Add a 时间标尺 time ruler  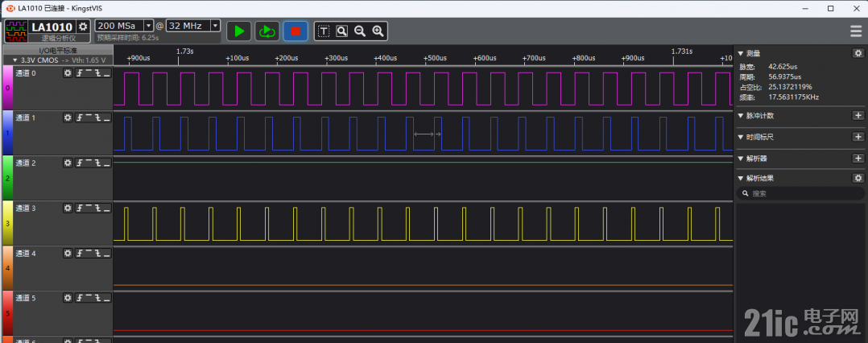coord(858,137)
